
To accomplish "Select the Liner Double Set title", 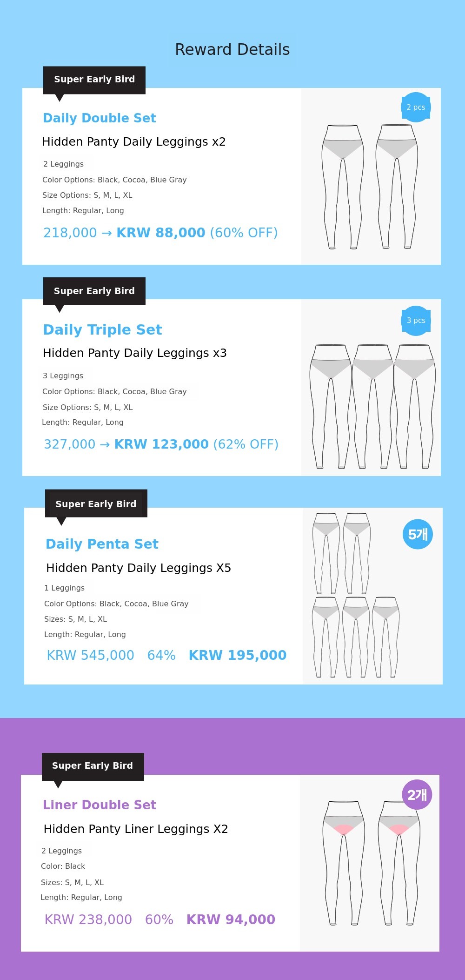I will click(100, 805).
